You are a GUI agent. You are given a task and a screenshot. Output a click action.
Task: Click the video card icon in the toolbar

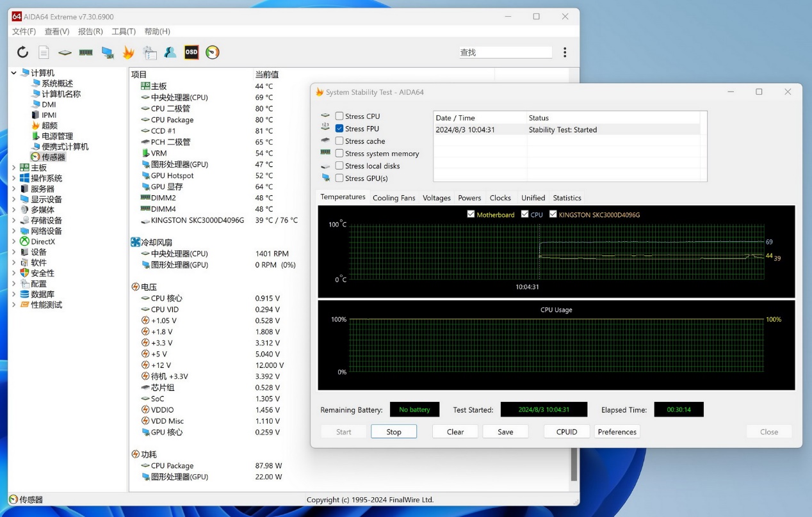106,52
